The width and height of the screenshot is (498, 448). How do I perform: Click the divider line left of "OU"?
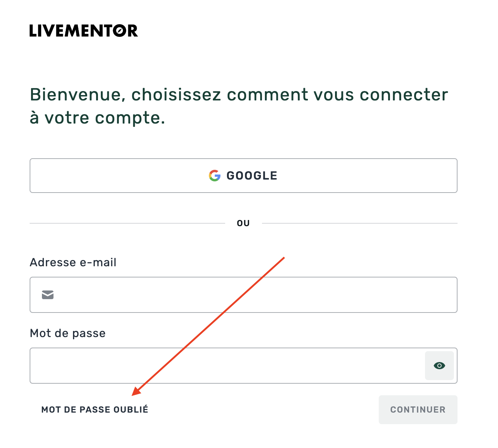click(127, 223)
